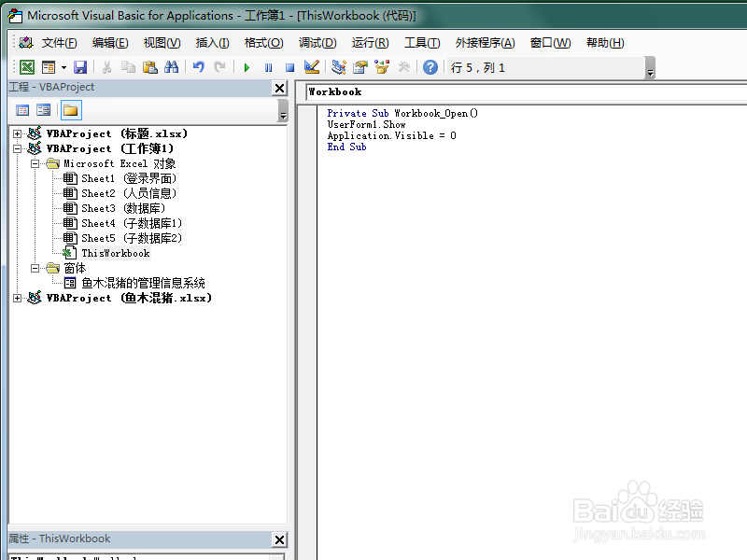Click the Reset stop square button
Screen dimensions: 747x560
289,67
